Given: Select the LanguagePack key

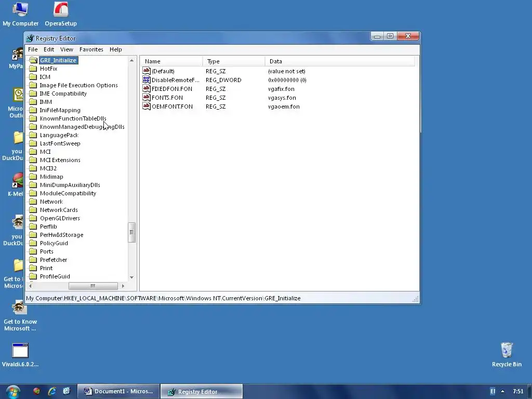Looking at the screenshot, I should pyautogui.click(x=59, y=135).
